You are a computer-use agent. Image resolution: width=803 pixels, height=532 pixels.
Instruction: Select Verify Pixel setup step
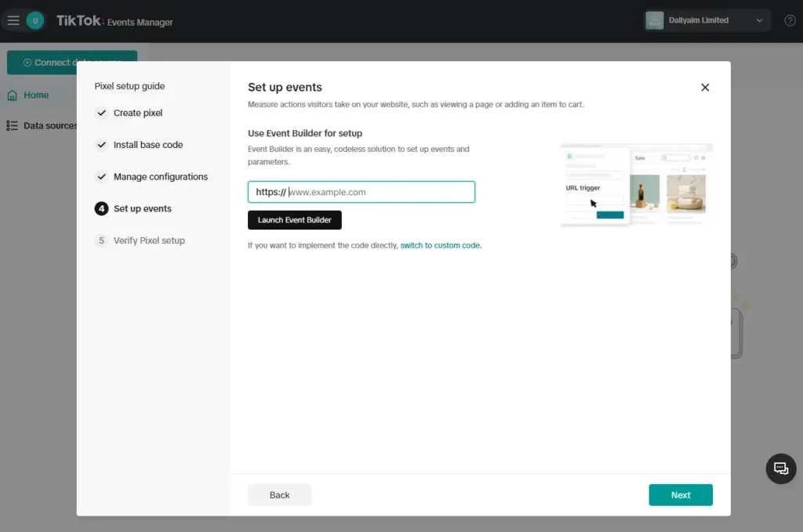pyautogui.click(x=148, y=241)
